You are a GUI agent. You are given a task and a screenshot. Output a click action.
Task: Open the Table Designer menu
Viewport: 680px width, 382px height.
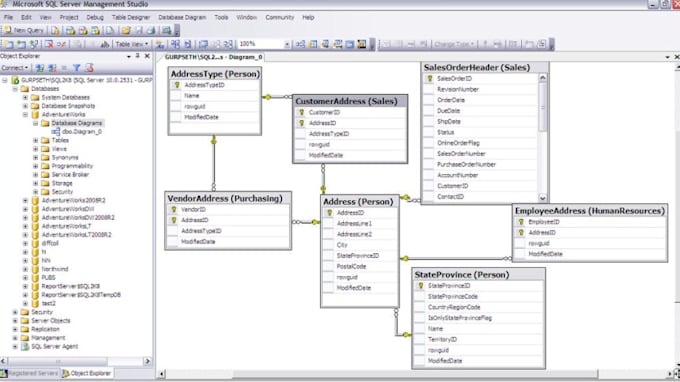click(131, 17)
